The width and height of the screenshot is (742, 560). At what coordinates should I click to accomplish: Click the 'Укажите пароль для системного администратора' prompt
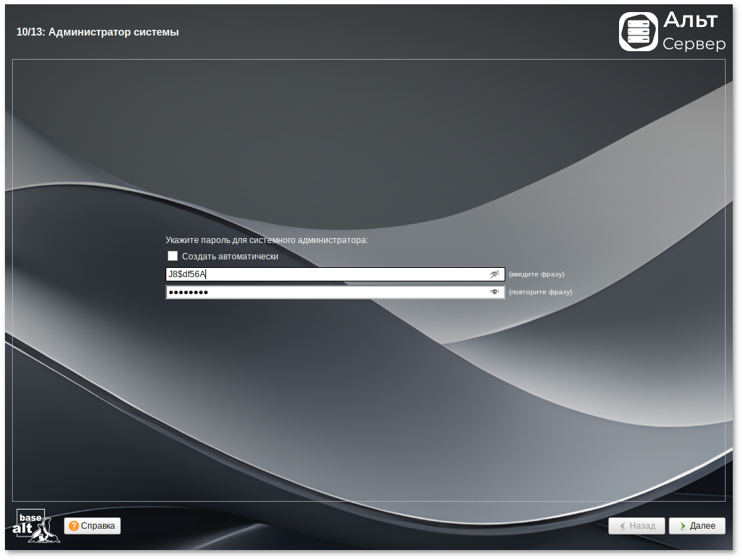(267, 240)
